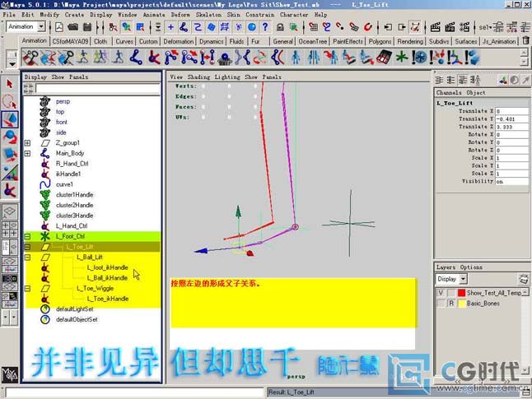532x399 pixels.
Task: Click the open scene folder icon
Action: (x=72, y=27)
